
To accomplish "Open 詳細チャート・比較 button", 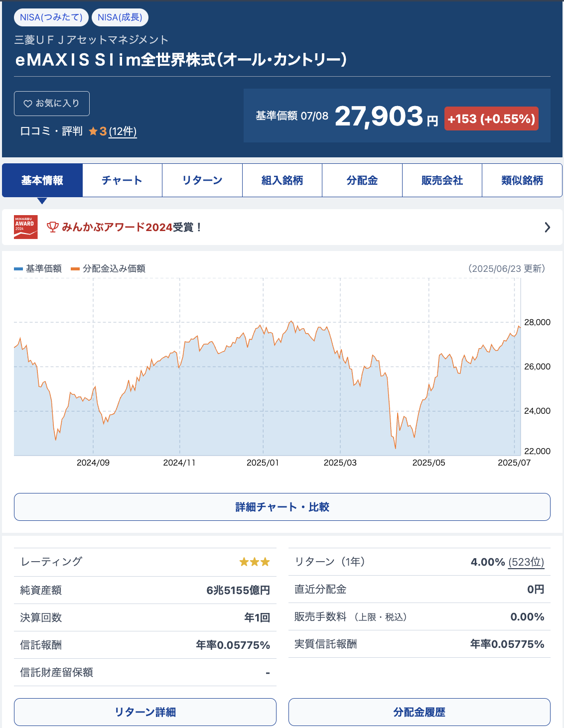I will 282,507.
